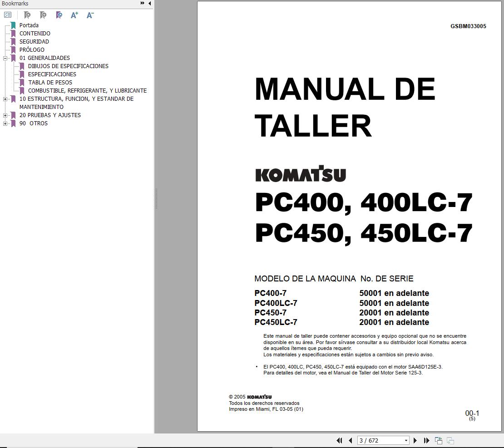Click the bookmark icon beside 01 GENERALIDADES
The height and width of the screenshot is (448, 504).
(13, 58)
